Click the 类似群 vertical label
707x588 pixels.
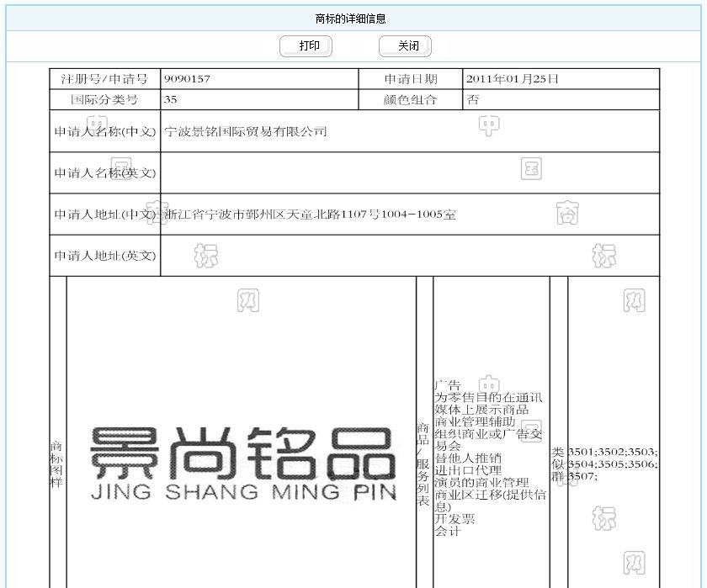click(558, 464)
